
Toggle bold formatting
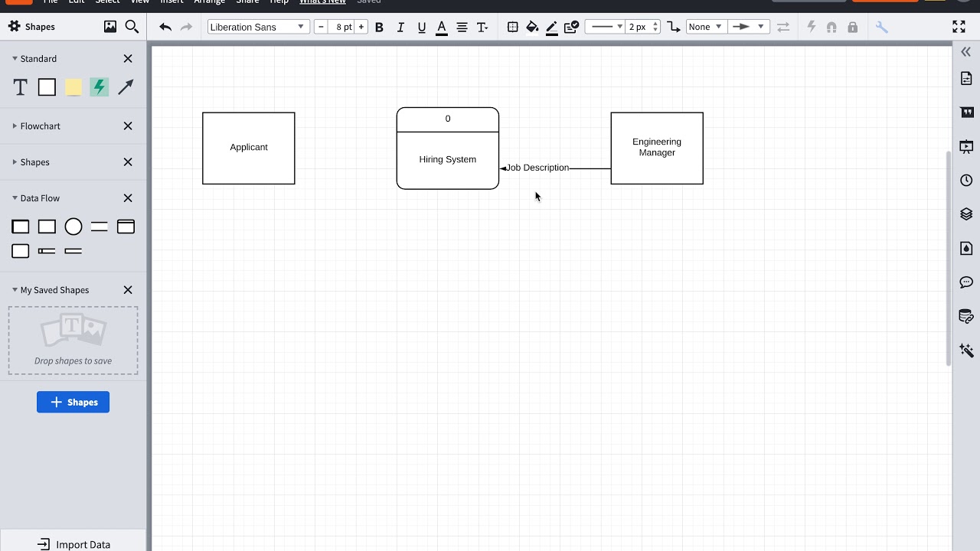(x=379, y=27)
